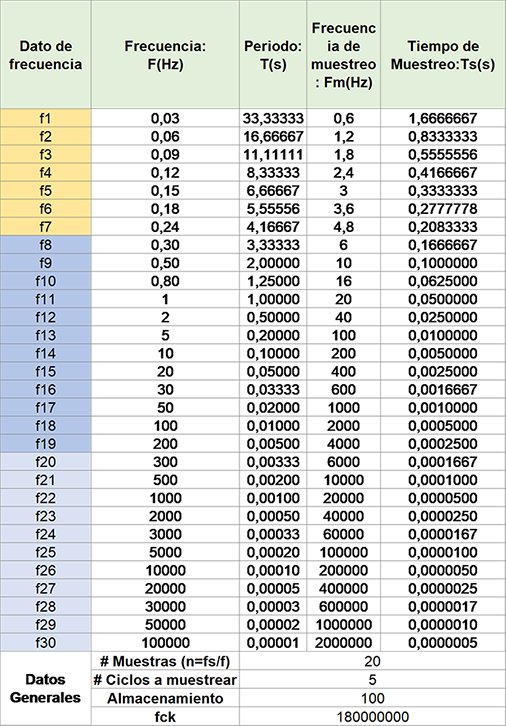Click the f19 label cell
Viewport: 506px width, 726px height.
[45, 444]
